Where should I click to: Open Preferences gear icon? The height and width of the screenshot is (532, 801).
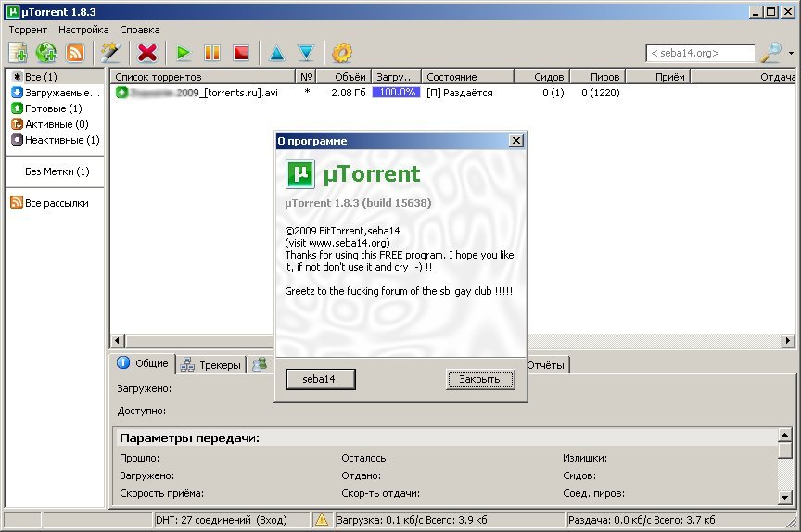(342, 53)
